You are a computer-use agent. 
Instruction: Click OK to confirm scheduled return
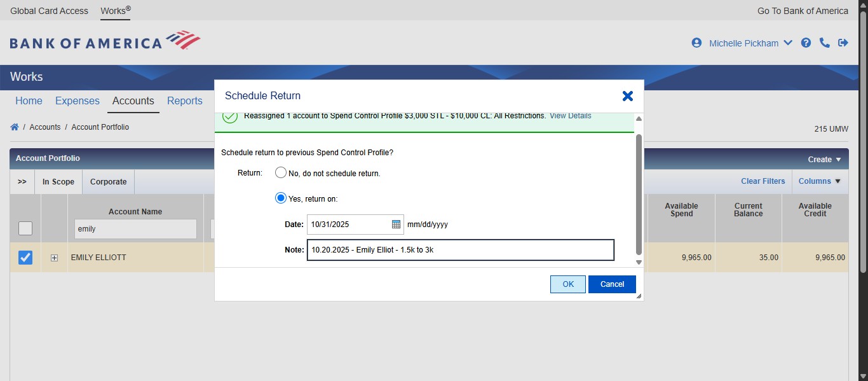tap(567, 284)
